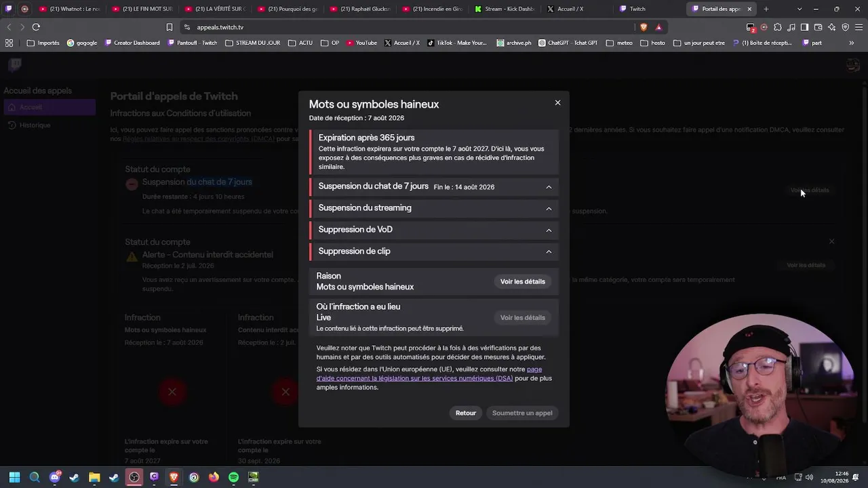
Task: Open the archive.ph bookmark
Action: 514,43
